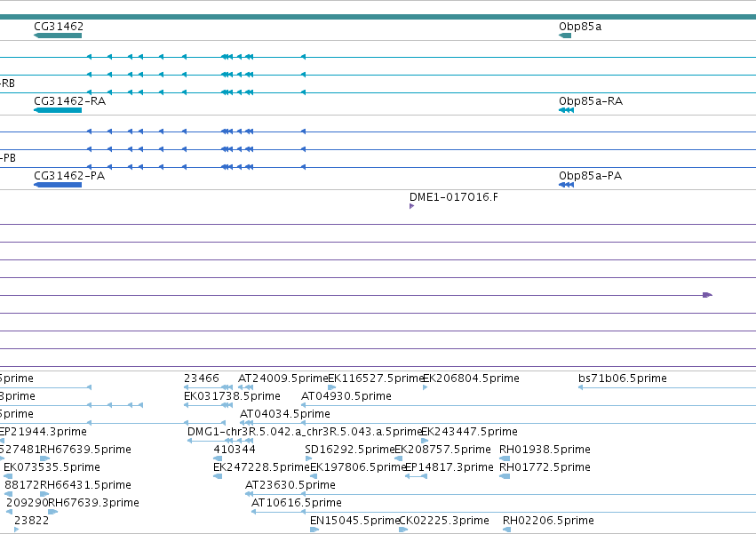Click the CK02225.3prime EST label
This screenshot has width=756, height=534.
tap(444, 521)
